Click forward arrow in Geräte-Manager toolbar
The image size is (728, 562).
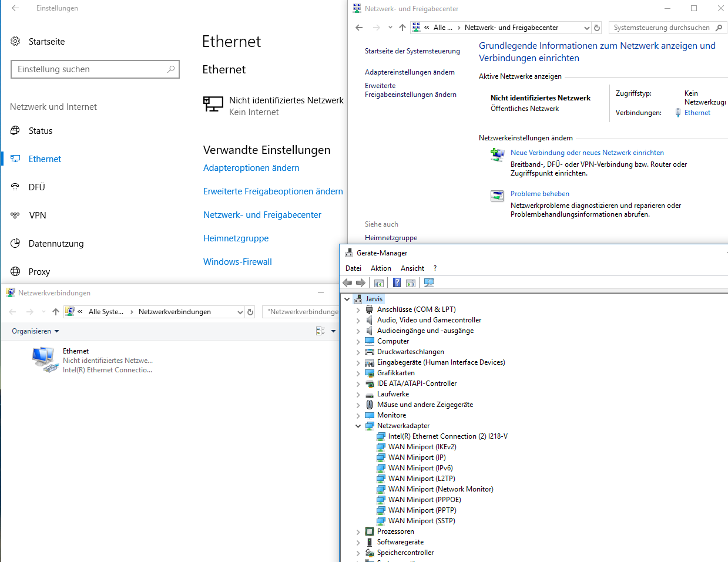(x=361, y=282)
